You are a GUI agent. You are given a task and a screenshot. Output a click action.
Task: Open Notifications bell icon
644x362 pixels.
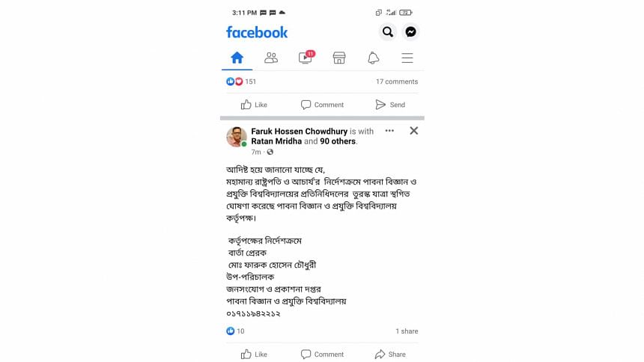(x=374, y=58)
